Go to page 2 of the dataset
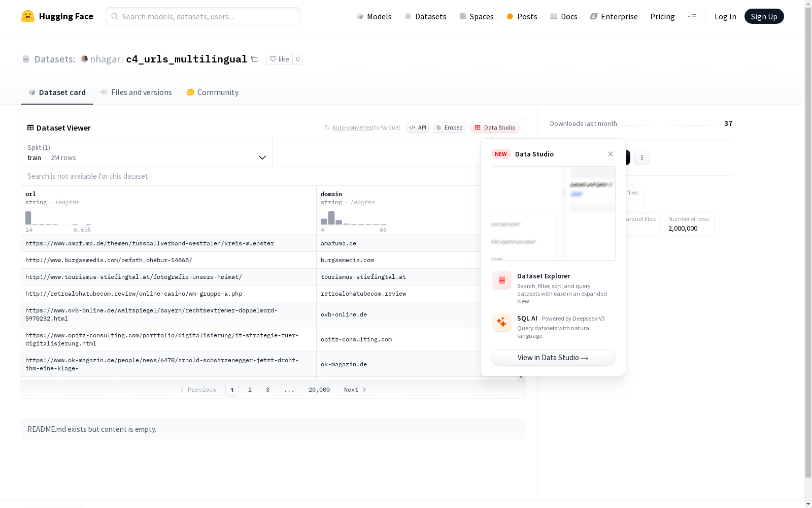 250,390
